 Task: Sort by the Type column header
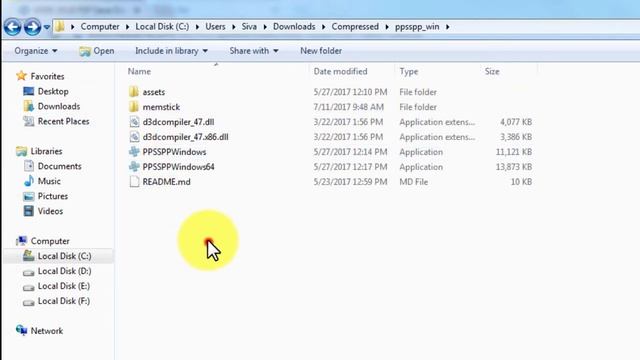point(409,71)
